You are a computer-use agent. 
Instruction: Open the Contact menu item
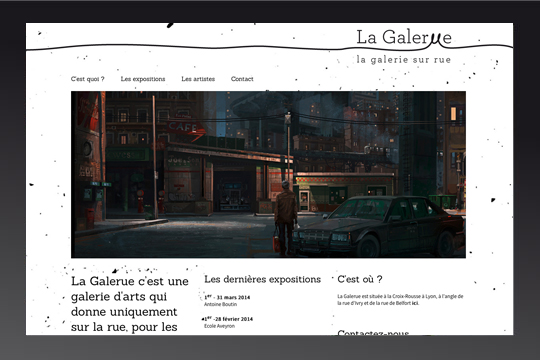point(242,79)
